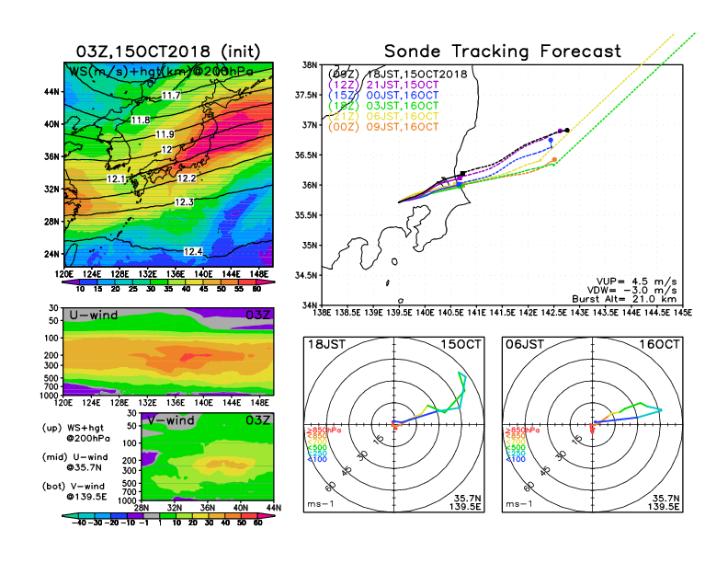Click the "34N" latitude label on the tracking map

[x=310, y=305]
